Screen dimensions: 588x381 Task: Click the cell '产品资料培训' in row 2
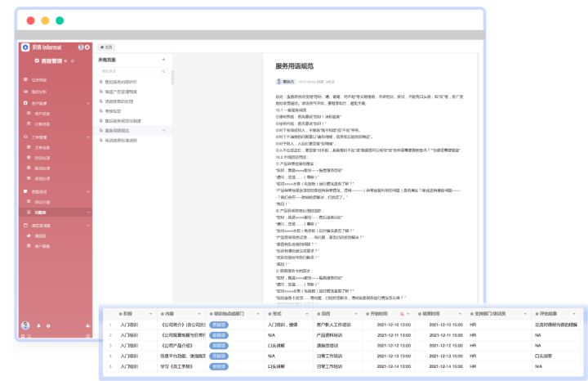click(x=330, y=335)
